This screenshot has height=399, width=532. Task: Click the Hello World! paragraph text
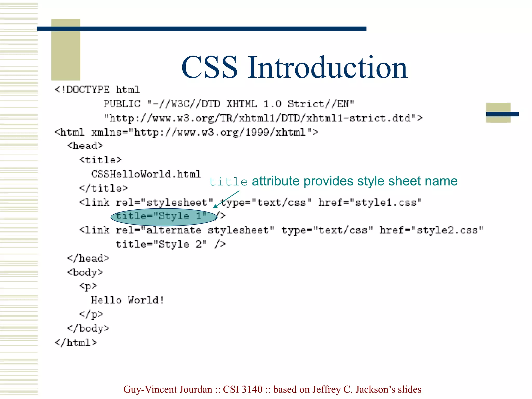(127, 300)
